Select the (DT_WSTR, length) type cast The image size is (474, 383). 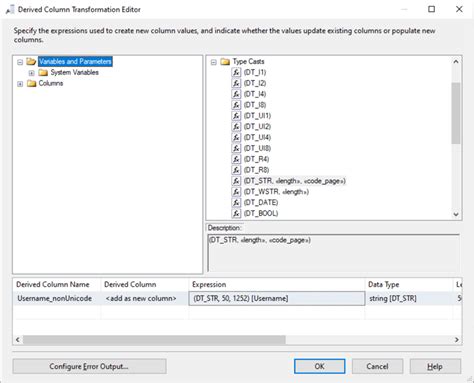[x=276, y=192]
